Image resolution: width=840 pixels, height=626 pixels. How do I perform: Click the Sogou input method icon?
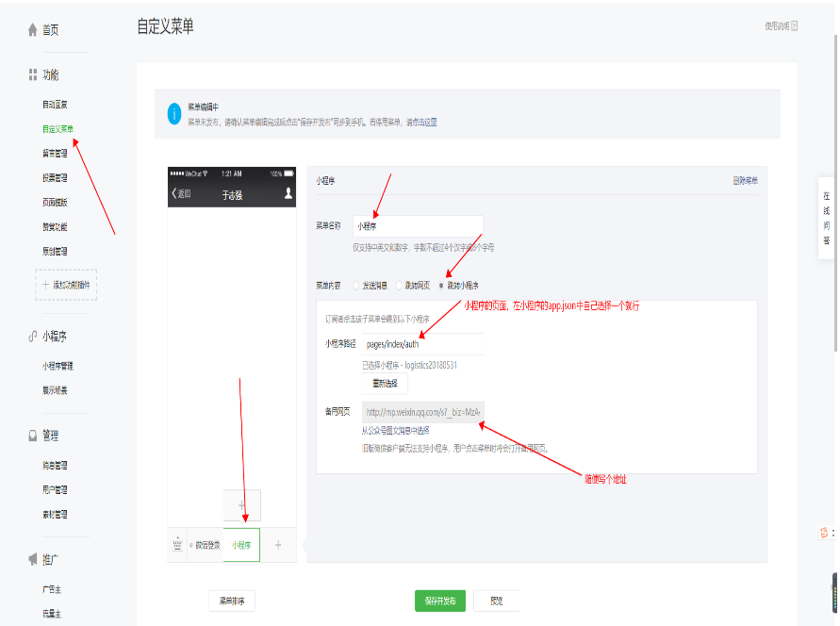tap(824, 533)
